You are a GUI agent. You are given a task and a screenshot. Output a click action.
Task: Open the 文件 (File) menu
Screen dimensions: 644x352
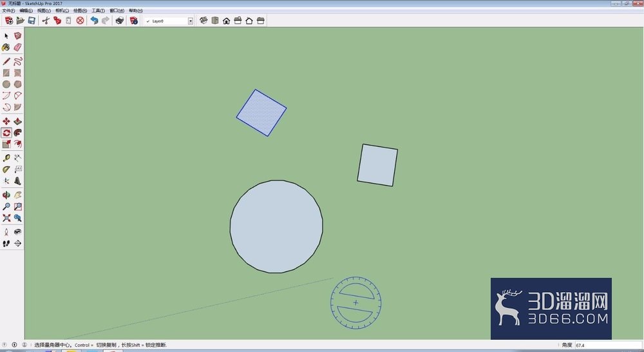pos(8,11)
